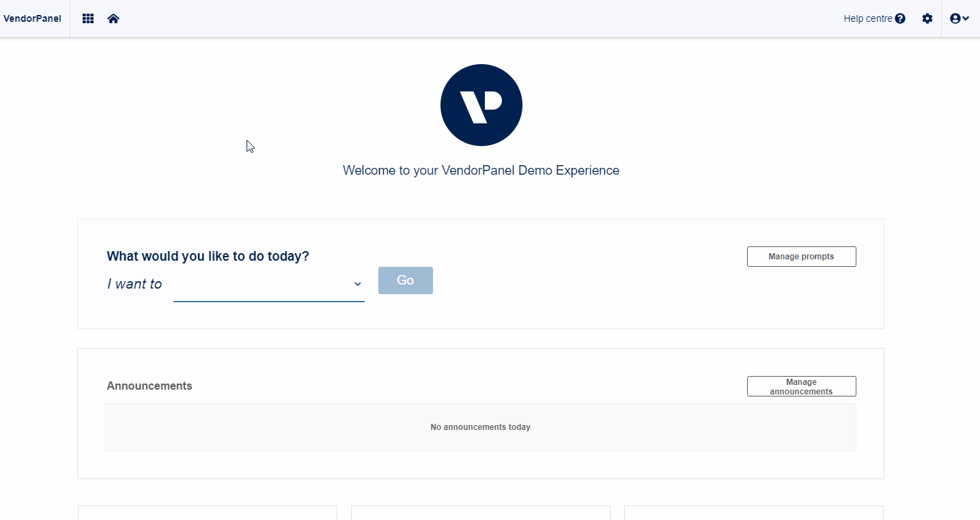Open the settings gear icon
The height and width of the screenshot is (520, 980).
(x=927, y=18)
